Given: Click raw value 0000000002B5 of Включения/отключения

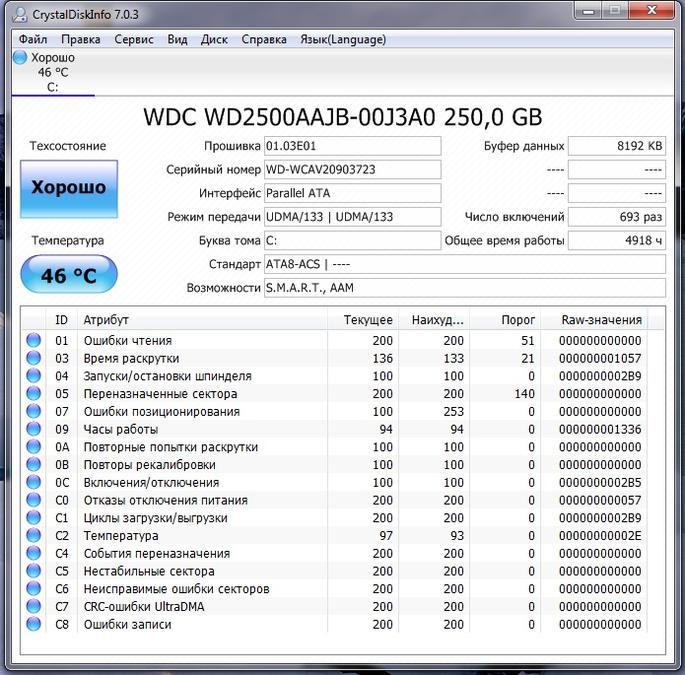Looking at the screenshot, I should pyautogui.click(x=600, y=482).
